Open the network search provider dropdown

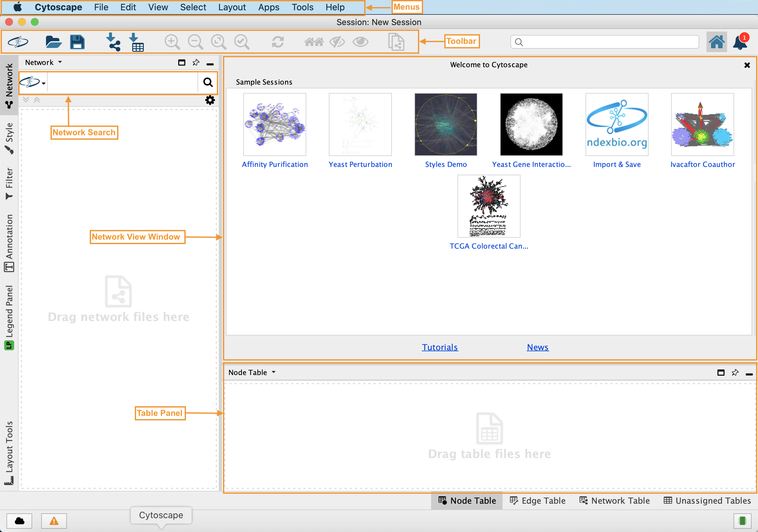coord(33,82)
